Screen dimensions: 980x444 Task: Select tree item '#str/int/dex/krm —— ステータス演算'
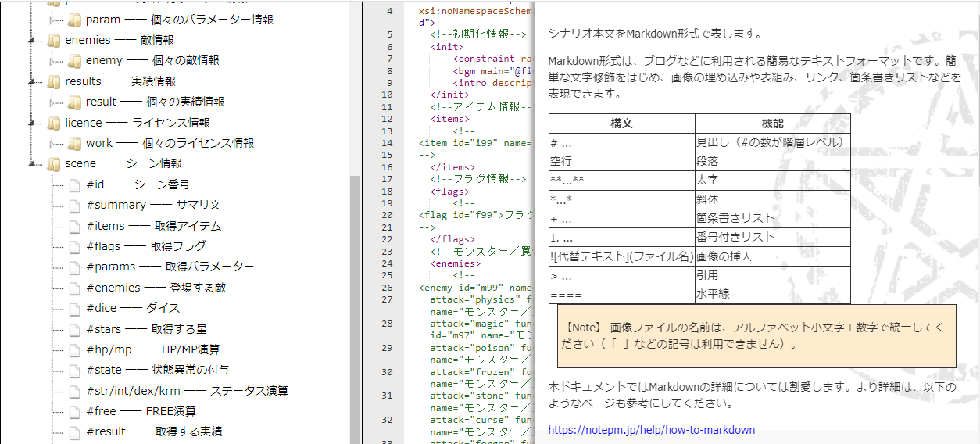(188, 391)
